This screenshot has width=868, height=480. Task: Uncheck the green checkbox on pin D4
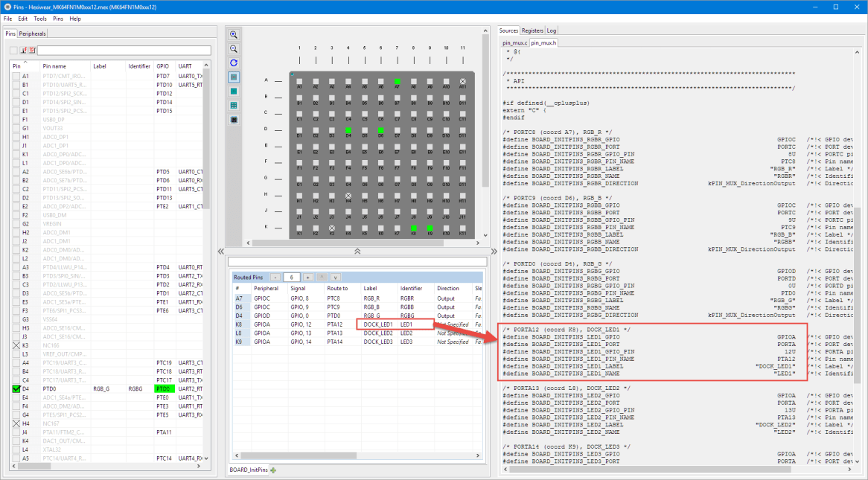click(x=16, y=388)
